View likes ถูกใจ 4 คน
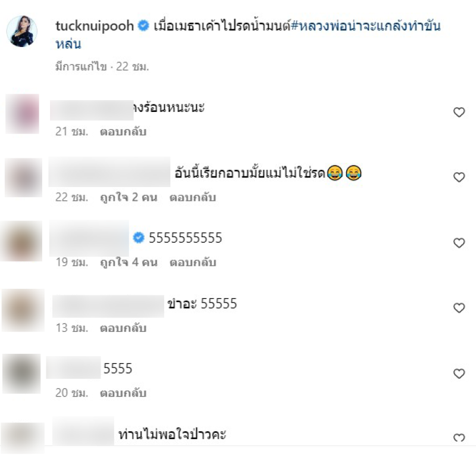 (129, 263)
